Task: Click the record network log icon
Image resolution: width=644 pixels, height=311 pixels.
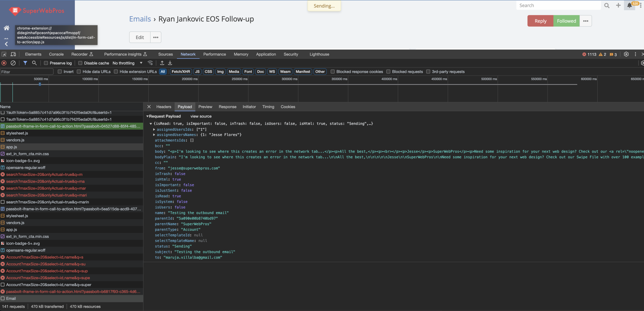Action: [4, 63]
